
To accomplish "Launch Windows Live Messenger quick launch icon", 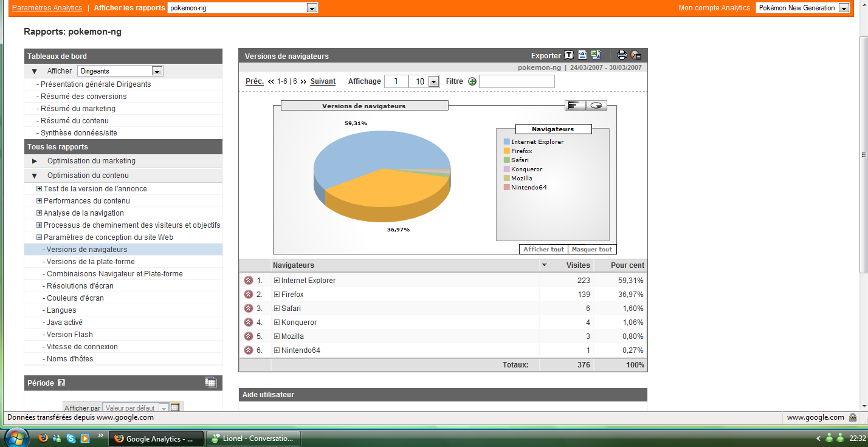I will 57,438.
